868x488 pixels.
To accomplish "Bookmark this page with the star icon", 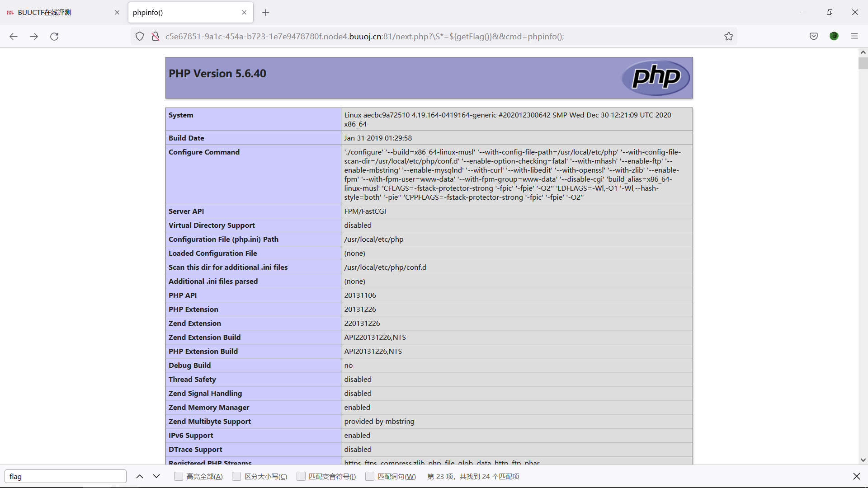I will click(728, 37).
